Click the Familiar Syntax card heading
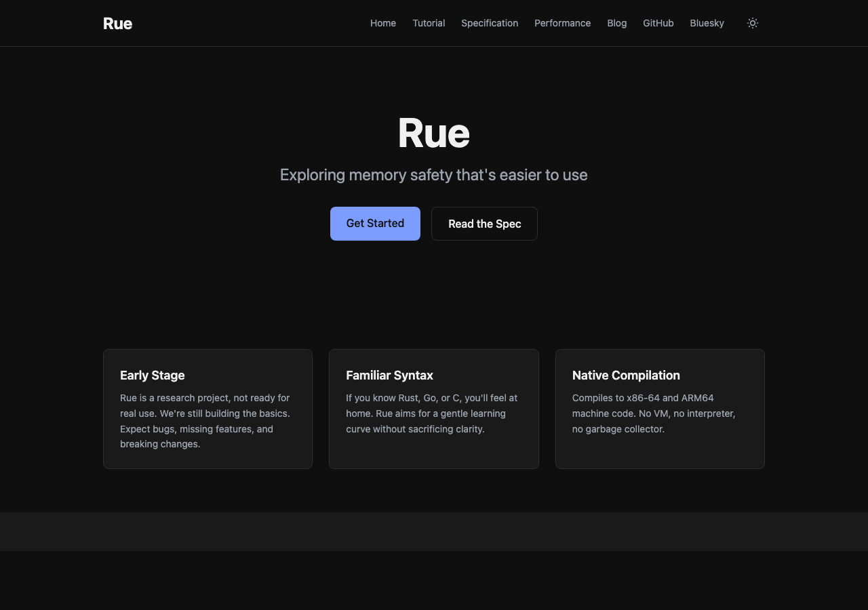The width and height of the screenshot is (868, 610). [x=390, y=375]
